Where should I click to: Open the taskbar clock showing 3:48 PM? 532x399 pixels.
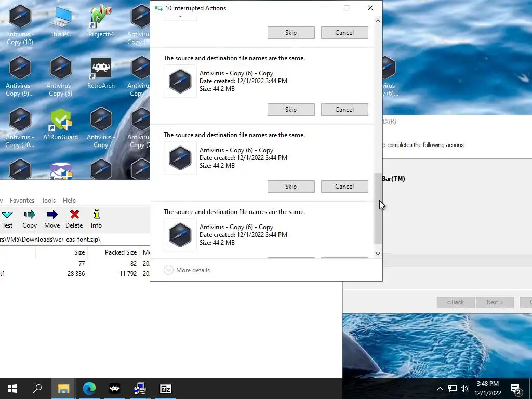click(x=487, y=389)
